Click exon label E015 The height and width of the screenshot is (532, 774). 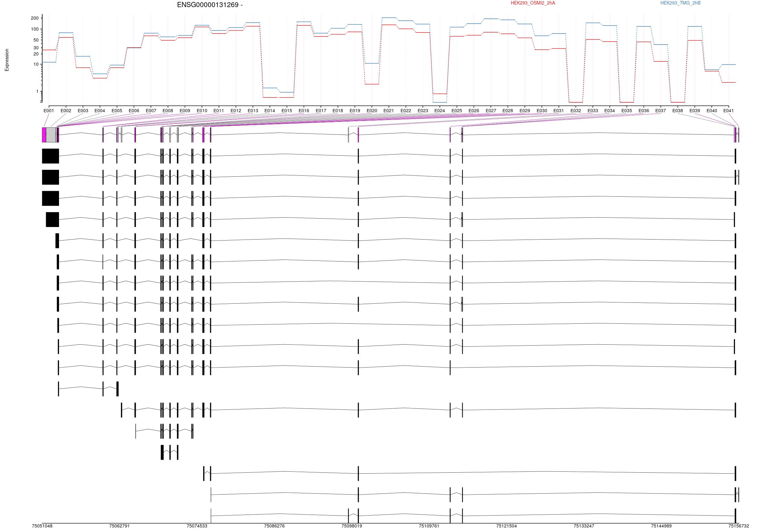287,111
